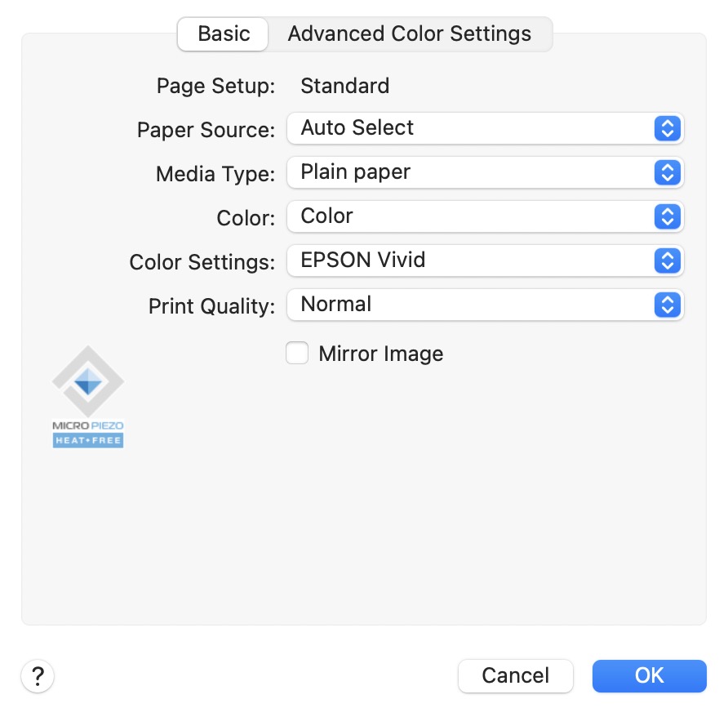Click the Mirror Image label text
728x717 pixels.
click(x=380, y=354)
